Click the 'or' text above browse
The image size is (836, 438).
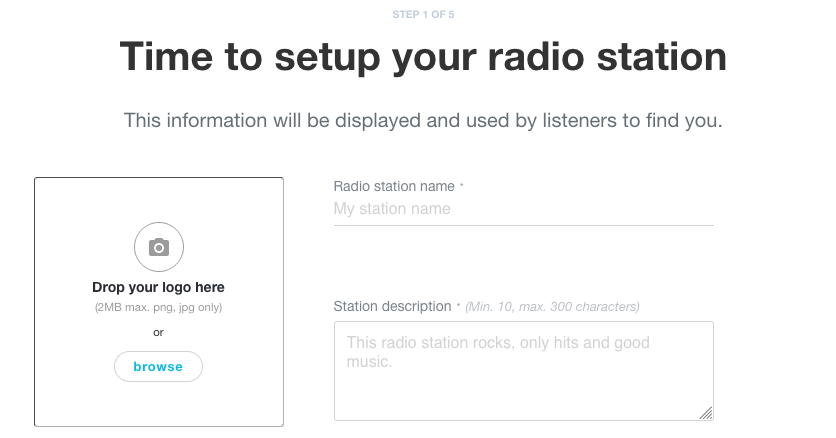coord(158,332)
